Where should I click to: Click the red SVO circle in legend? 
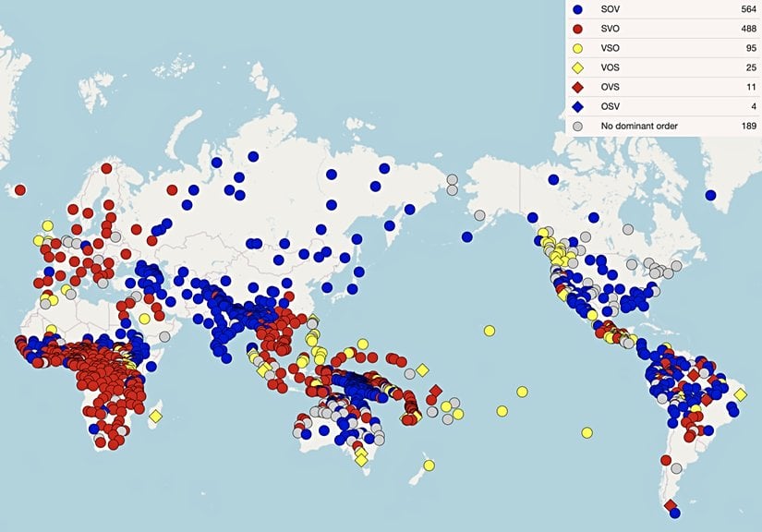pyautogui.click(x=578, y=29)
